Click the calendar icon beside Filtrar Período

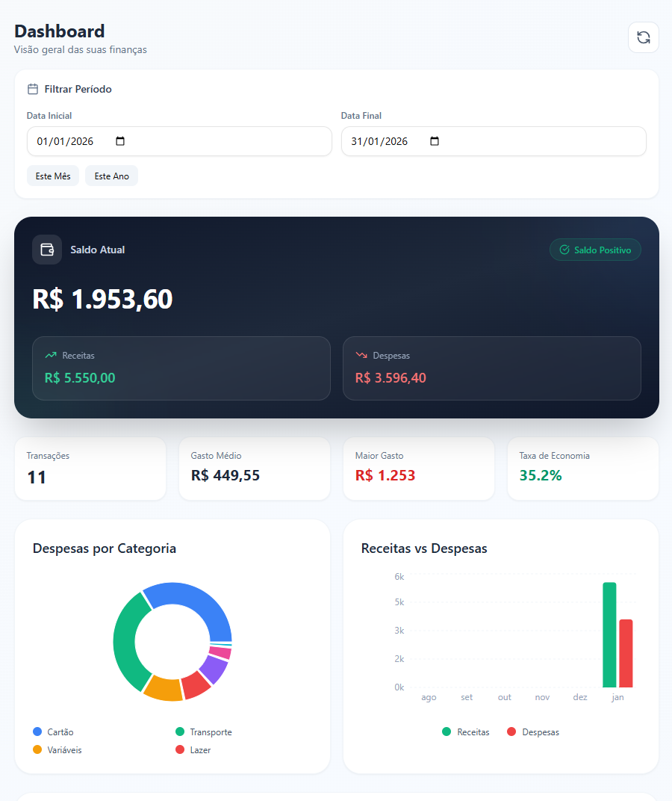33,89
